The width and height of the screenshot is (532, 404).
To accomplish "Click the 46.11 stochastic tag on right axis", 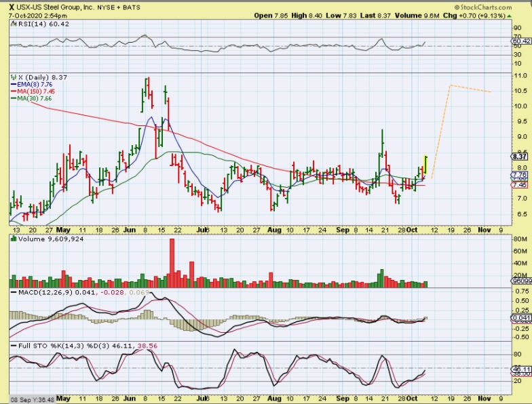I will pos(521,369).
